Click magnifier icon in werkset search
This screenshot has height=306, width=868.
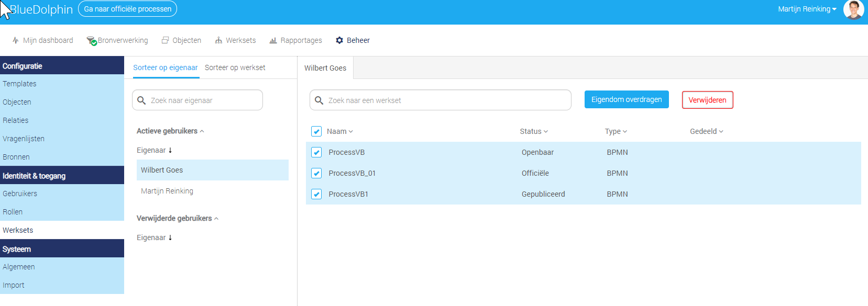(319, 100)
